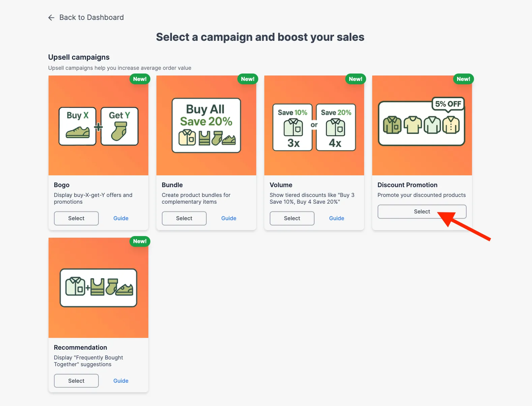Click the Discount Promotion 5% OFF image
This screenshot has height=406, width=532.
coord(422,125)
